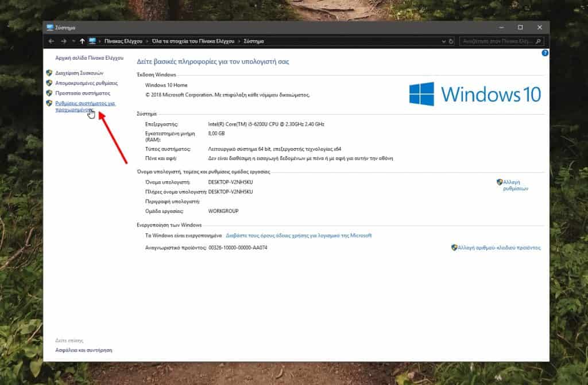
Task: Click product ID 00326-10000-00000-AA074
Action: coord(238,248)
